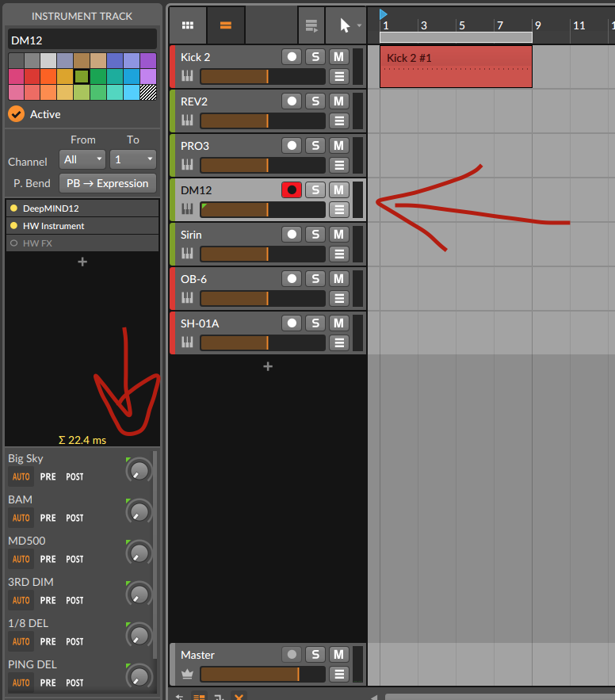Image resolution: width=615 pixels, height=700 pixels.
Task: Select the Kick 2 #1 clip
Action: (456, 67)
